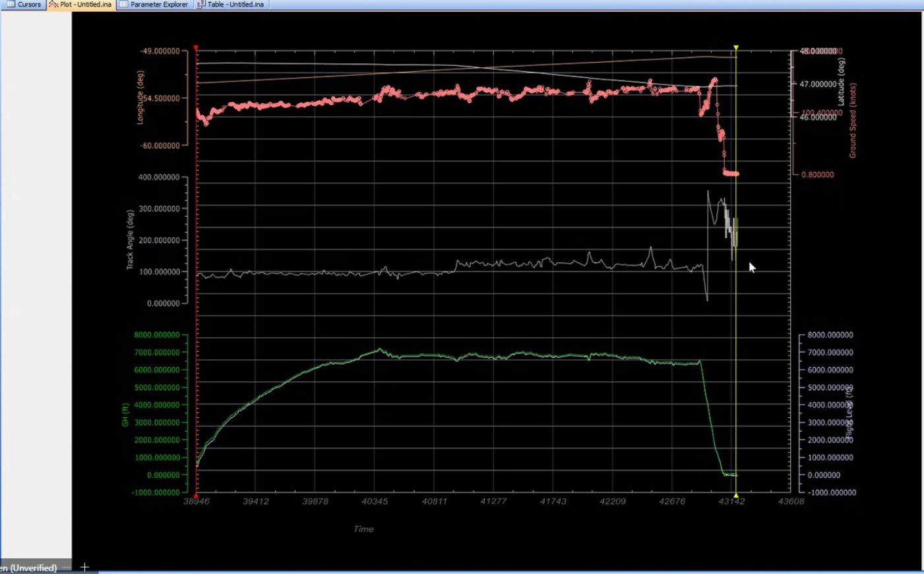Click the -49.000000 longitude axis value
This screenshot has height=574, width=924.
coord(160,51)
